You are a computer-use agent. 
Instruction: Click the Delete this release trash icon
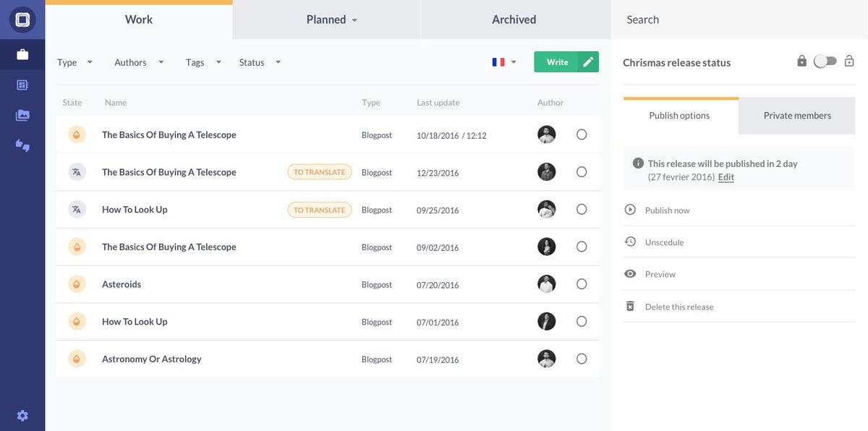[x=630, y=304]
